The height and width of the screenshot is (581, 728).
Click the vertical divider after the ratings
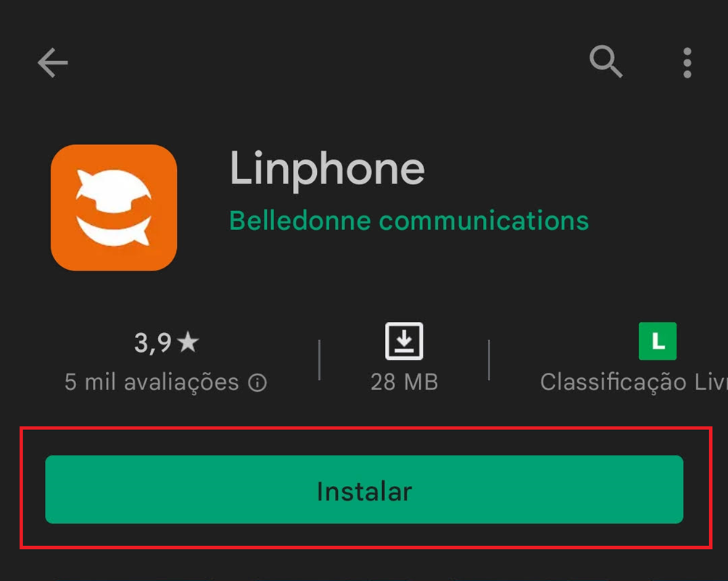[x=320, y=360]
